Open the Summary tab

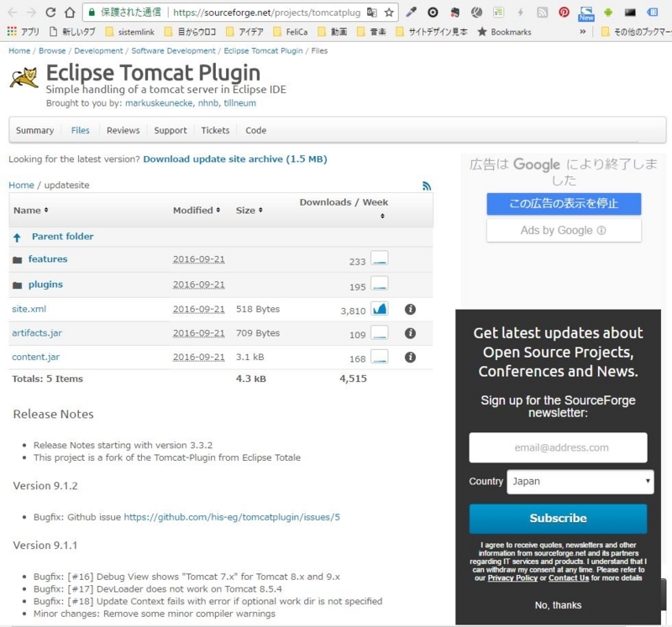coord(34,130)
